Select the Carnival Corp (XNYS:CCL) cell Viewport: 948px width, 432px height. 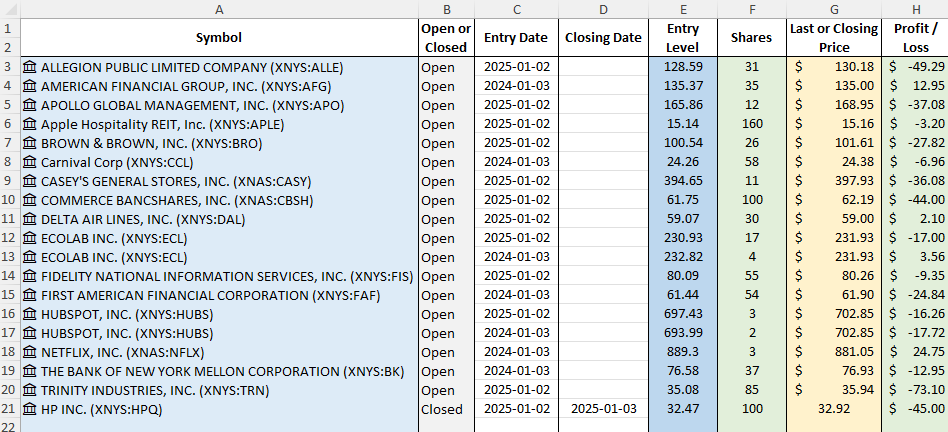coord(219,162)
